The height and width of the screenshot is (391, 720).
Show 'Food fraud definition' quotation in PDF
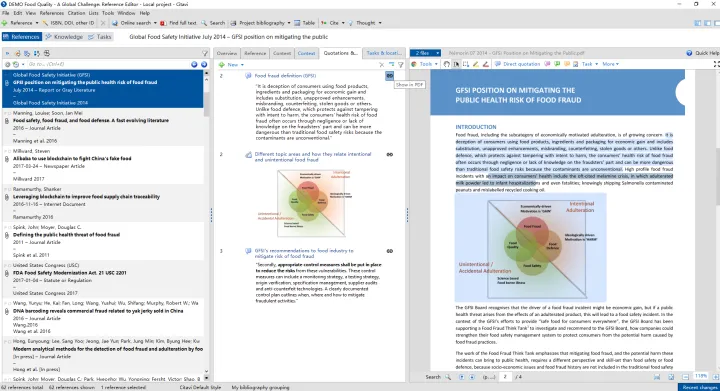[x=389, y=76]
